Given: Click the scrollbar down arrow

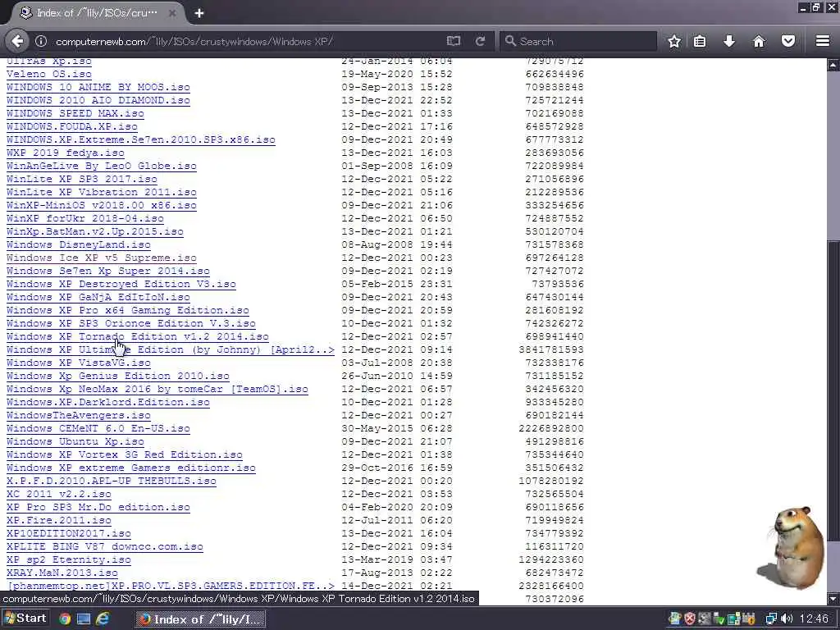Looking at the screenshot, I should pyautogui.click(x=833, y=599).
